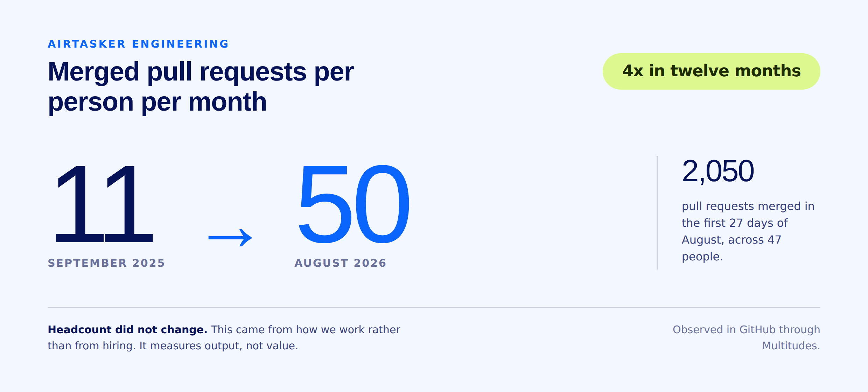868x392 pixels.
Task: Click the blue arrow between the numbers
Action: [x=230, y=238]
